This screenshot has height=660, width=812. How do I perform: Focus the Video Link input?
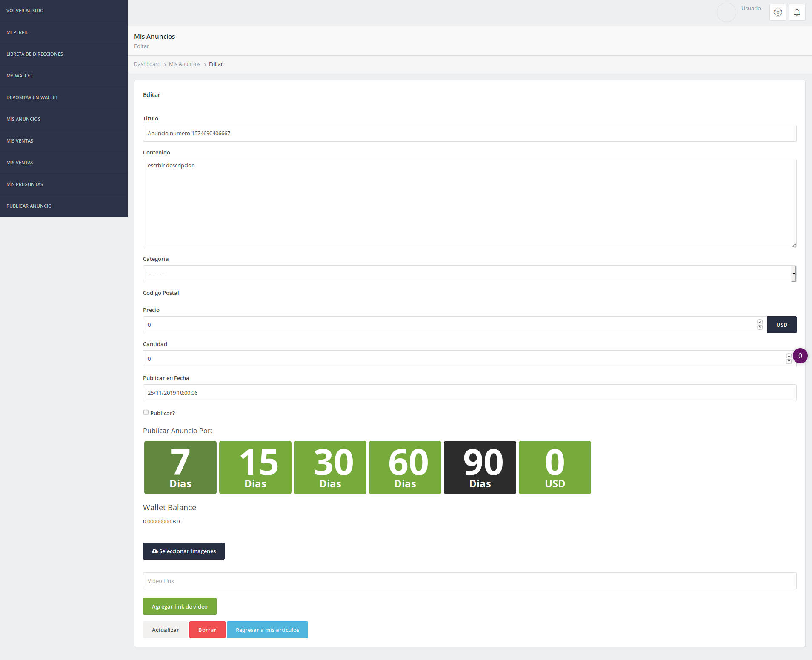[469, 581]
